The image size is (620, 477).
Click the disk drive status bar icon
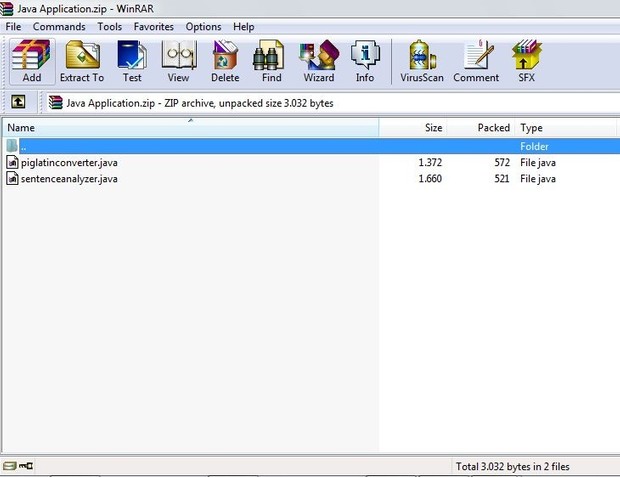(9, 466)
